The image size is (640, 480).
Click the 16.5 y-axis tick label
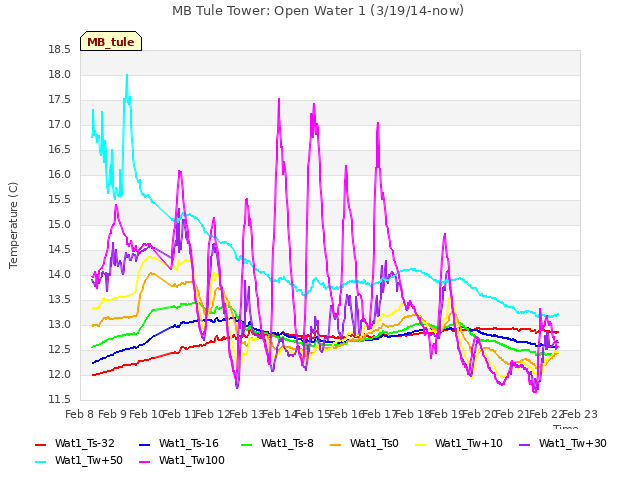[60, 150]
